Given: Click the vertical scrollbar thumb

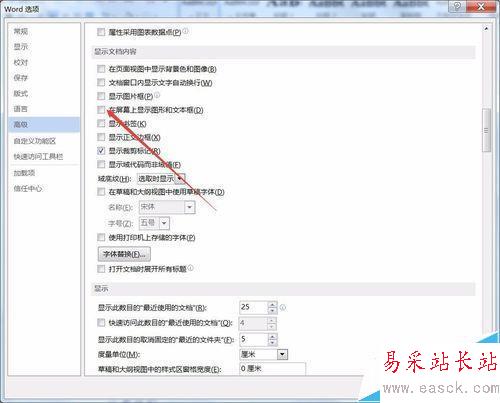Looking at the screenshot, I should 486,130.
